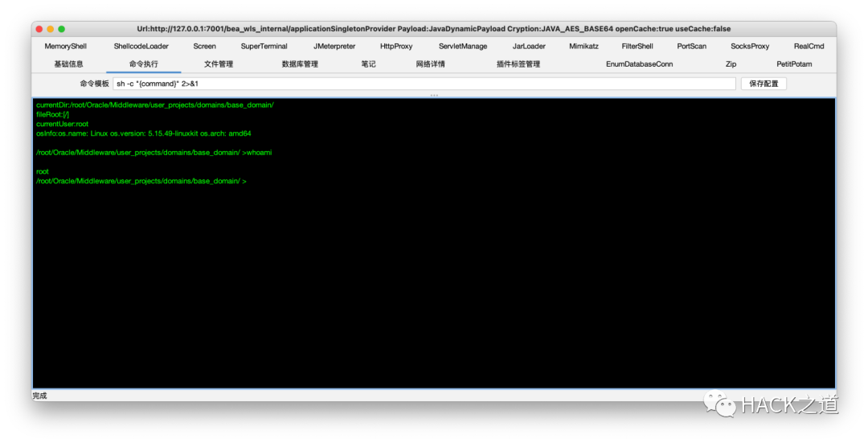Click the last empty terminal prompt line
868x443 pixels.
point(141,181)
